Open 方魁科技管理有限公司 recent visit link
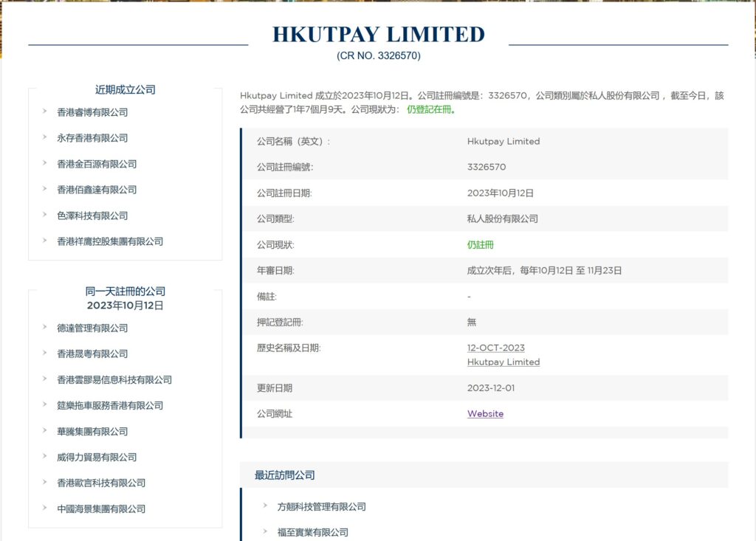Viewport: 756px width, 541px height. pyautogui.click(x=321, y=506)
